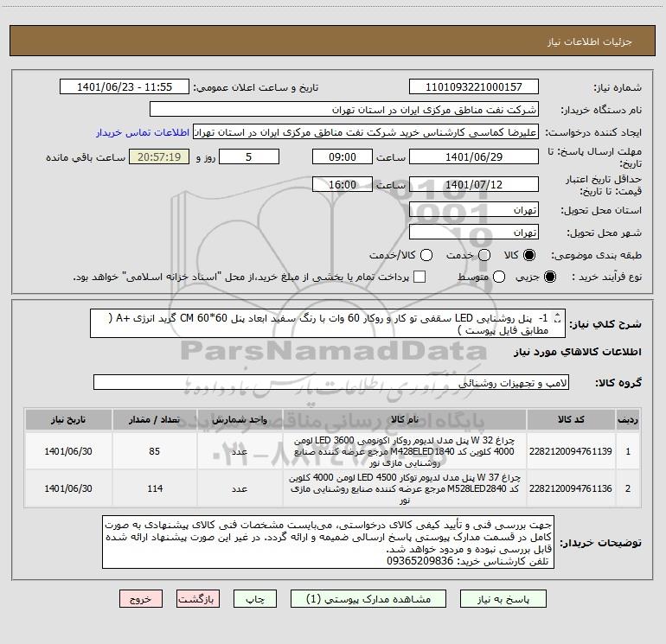Screen dimensions: 666x644
Task: Click the delivery city field 'تهران'
Action: coord(474,233)
